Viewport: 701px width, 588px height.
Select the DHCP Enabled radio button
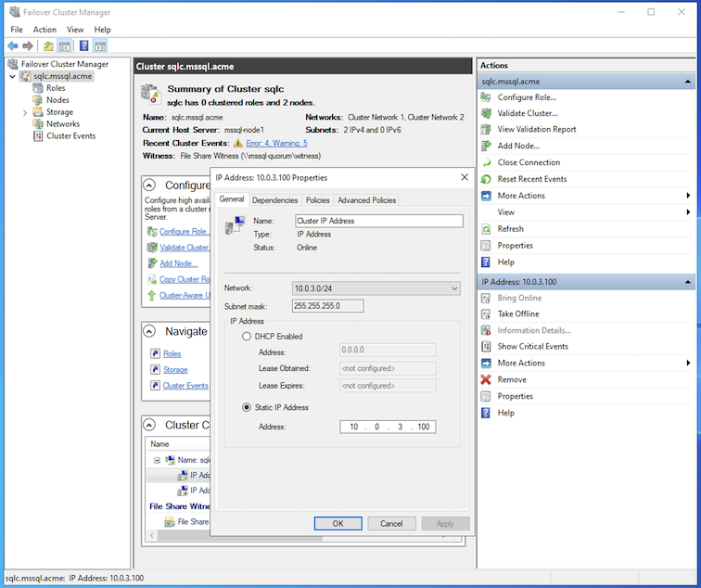click(x=247, y=337)
